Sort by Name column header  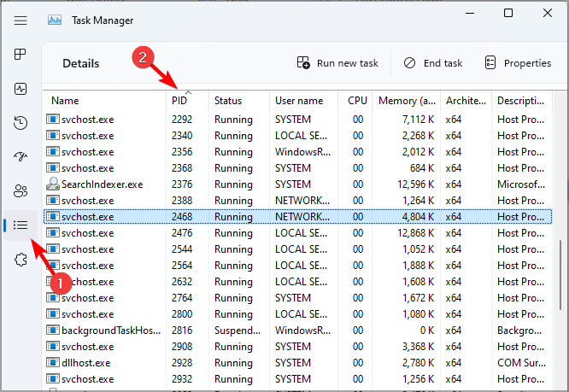click(104, 101)
